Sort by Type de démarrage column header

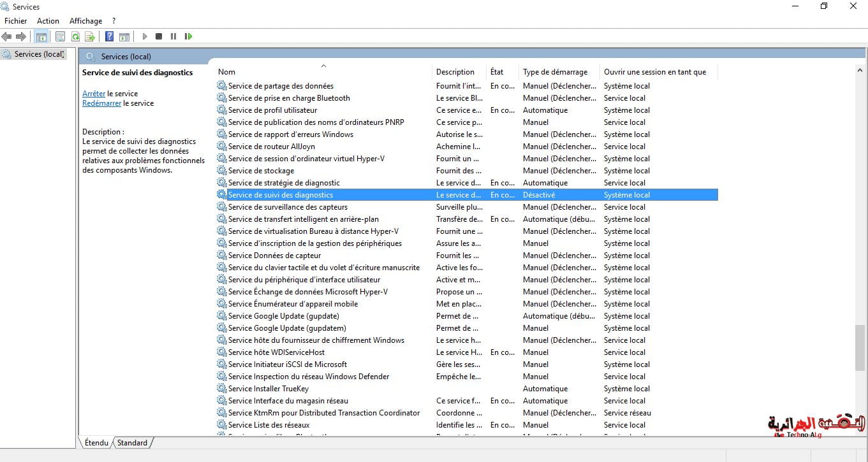click(555, 72)
